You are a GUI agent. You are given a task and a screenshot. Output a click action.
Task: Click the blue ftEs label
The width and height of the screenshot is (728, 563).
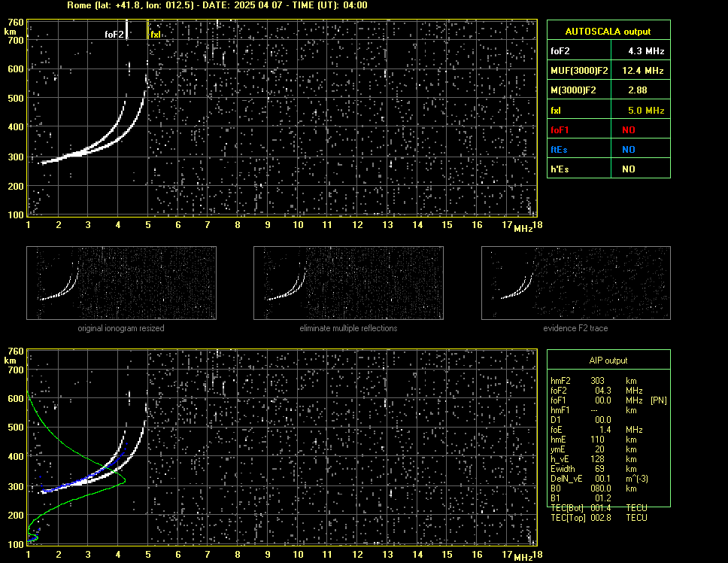pos(559,150)
